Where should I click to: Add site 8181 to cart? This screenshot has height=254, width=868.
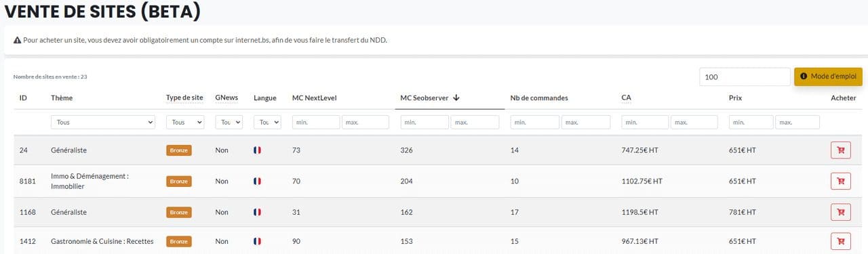tap(840, 181)
